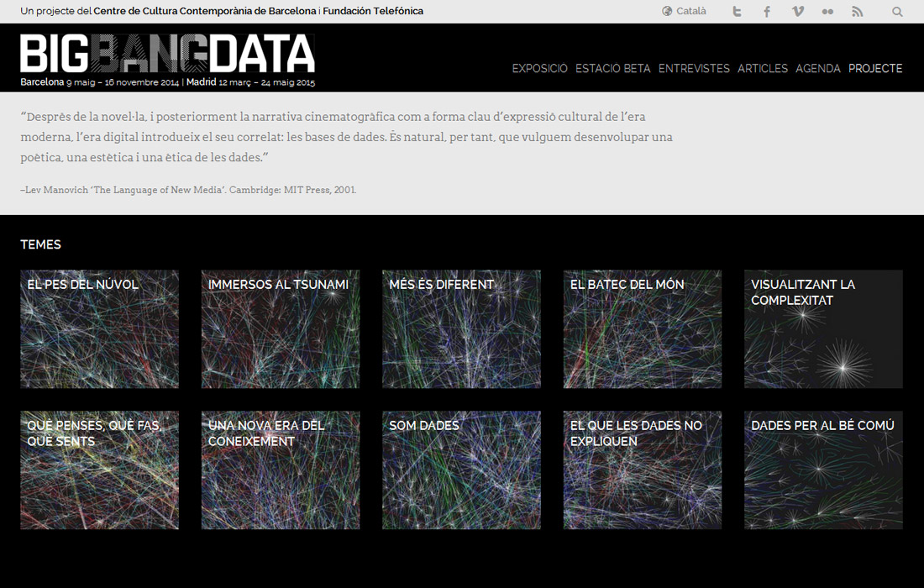Open the Català language selector
924x588 pixels.
(691, 11)
